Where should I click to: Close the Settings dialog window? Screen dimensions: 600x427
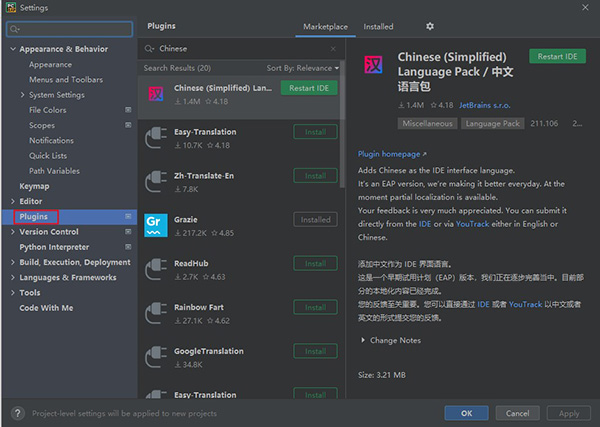pyautogui.click(x=585, y=7)
